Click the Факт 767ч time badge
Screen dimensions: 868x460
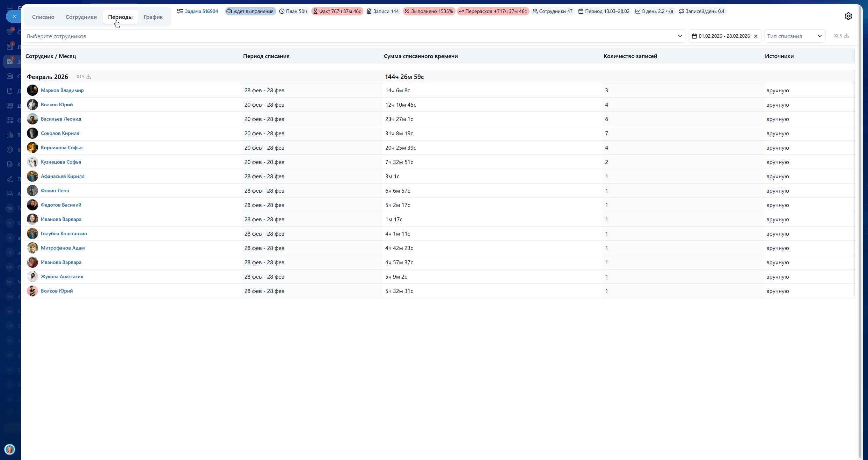coord(337,11)
